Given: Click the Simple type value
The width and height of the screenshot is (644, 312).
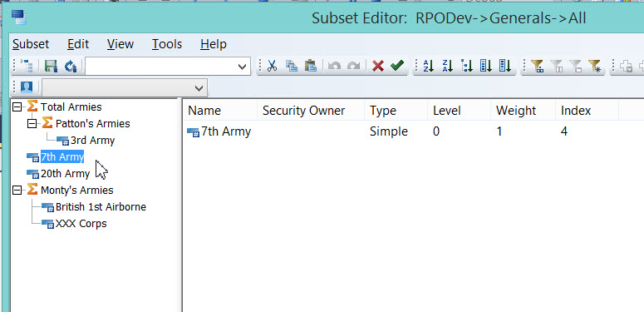Looking at the screenshot, I should click(389, 132).
